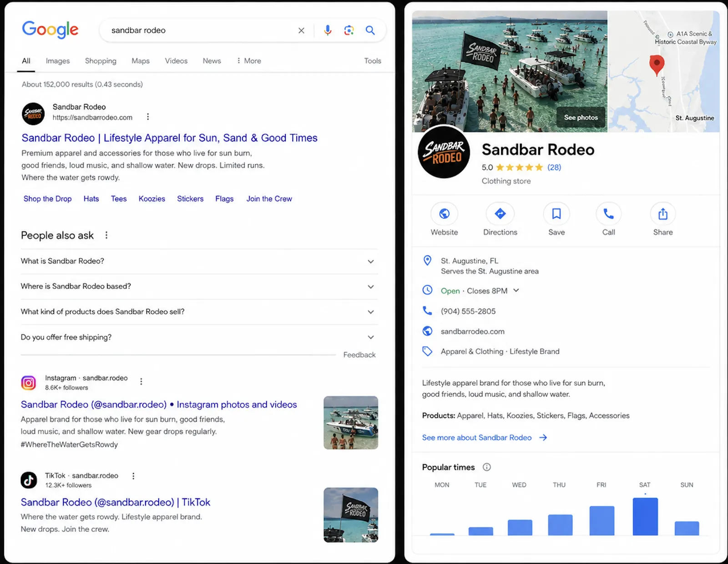
Task: Open the (28) reviews link
Action: click(554, 167)
